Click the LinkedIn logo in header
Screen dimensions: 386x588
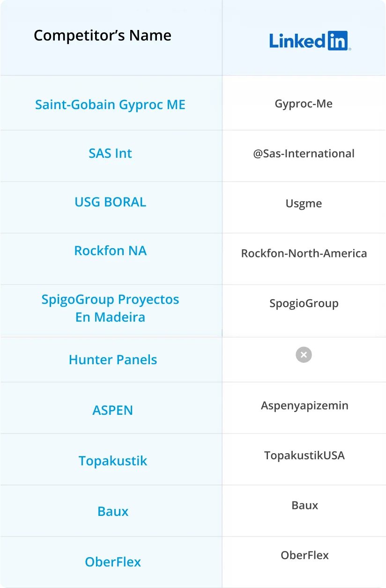tap(310, 41)
